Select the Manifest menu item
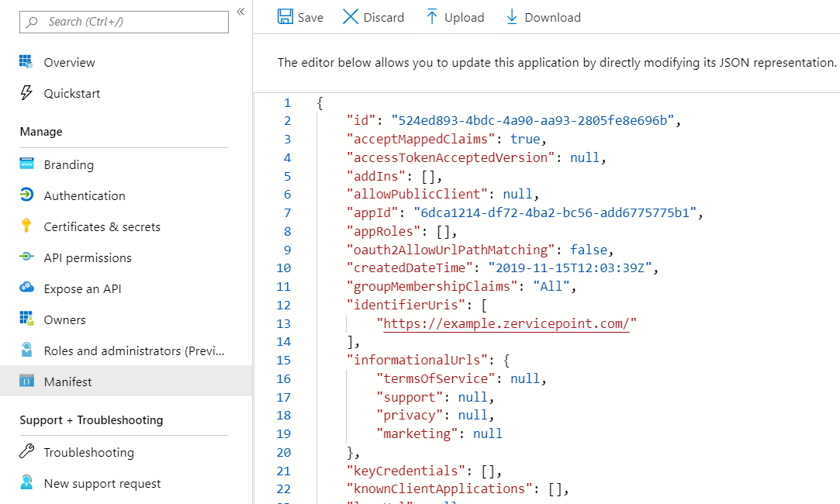This screenshot has width=840, height=504. (67, 381)
